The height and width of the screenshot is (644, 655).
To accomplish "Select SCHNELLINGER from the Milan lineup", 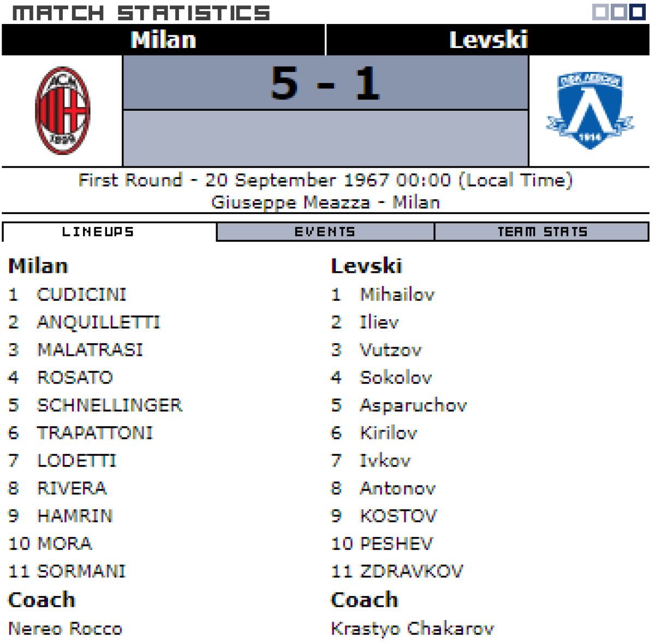I will [110, 406].
